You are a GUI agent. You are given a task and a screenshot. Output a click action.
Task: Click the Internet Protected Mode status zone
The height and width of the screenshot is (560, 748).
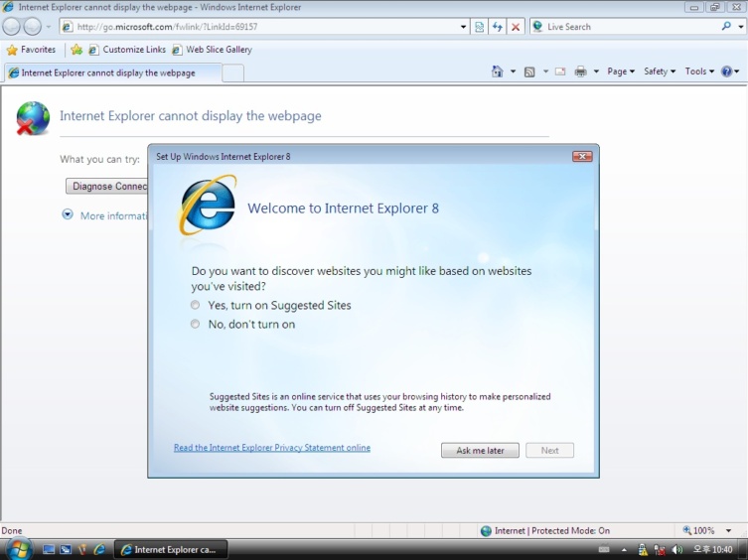tap(544, 530)
